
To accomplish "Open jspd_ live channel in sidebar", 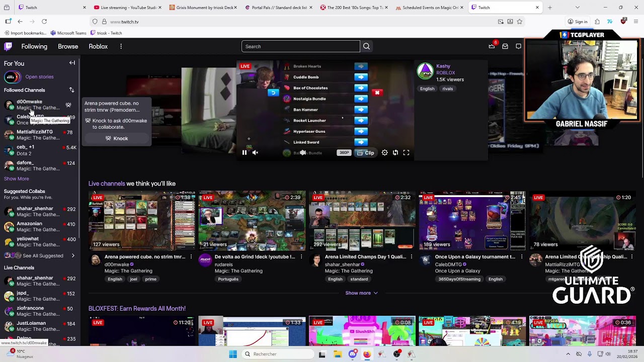I will [39, 296].
